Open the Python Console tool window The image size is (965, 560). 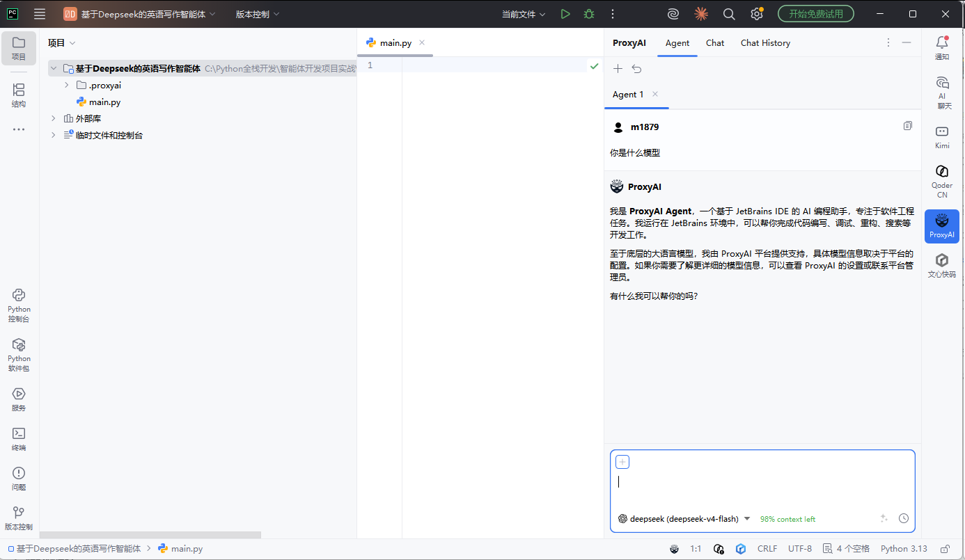click(x=19, y=305)
